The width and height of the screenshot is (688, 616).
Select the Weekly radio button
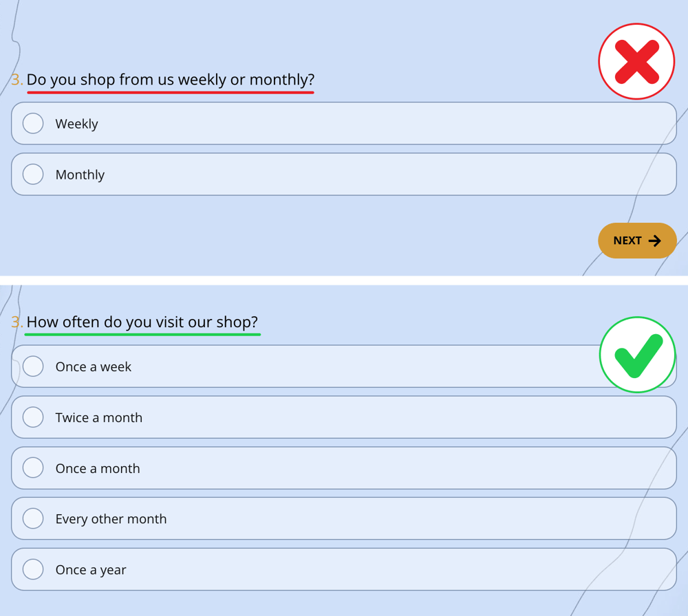point(32,123)
